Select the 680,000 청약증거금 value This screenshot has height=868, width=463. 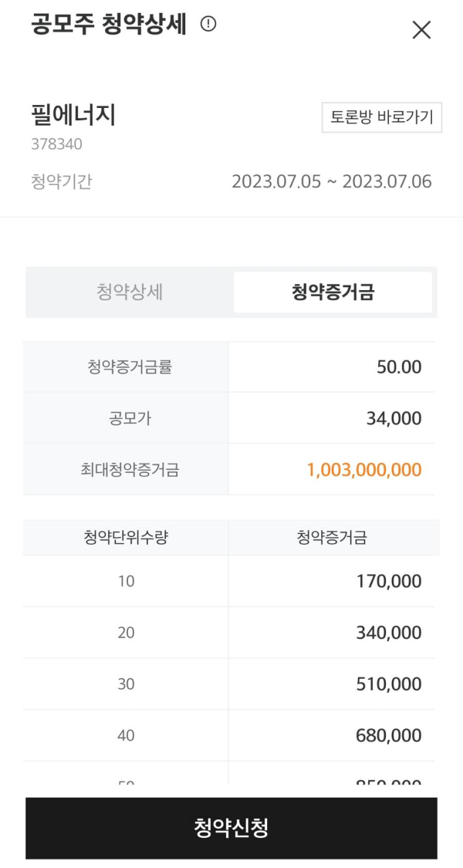(x=394, y=735)
